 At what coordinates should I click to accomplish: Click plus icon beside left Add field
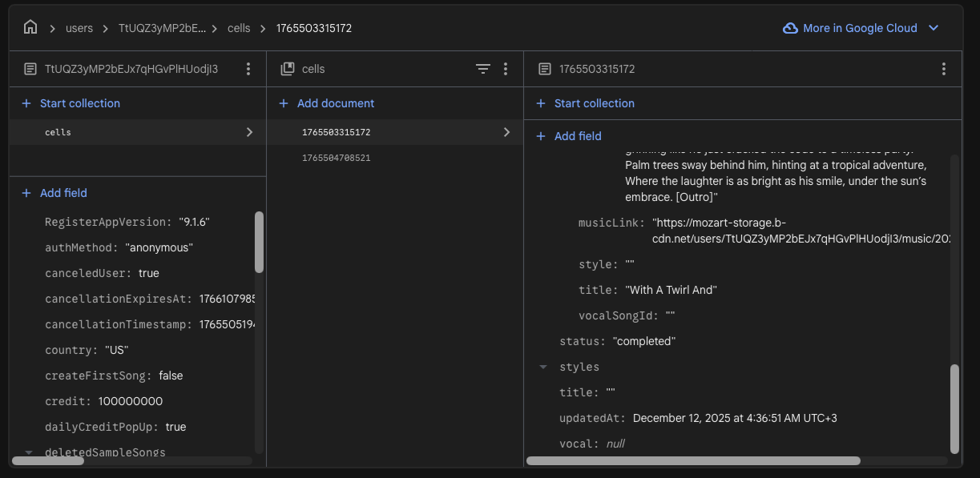pos(25,193)
